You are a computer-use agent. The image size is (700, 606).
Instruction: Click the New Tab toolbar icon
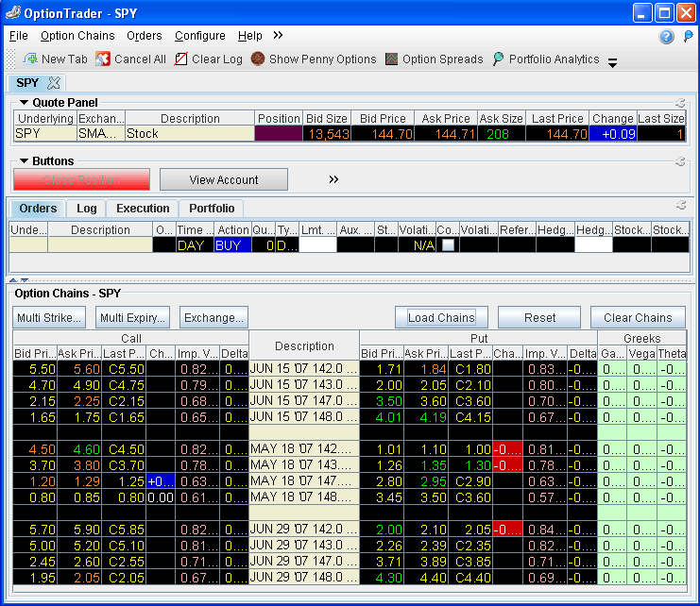pos(30,59)
